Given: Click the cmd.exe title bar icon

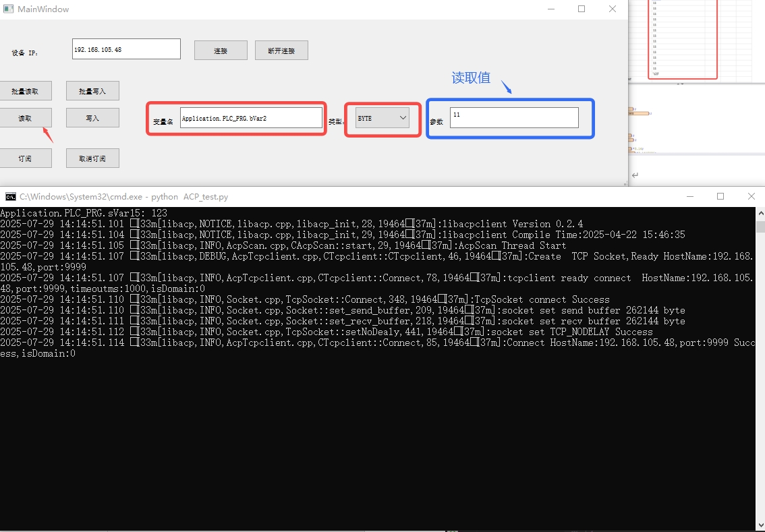Looking at the screenshot, I should pos(10,196).
